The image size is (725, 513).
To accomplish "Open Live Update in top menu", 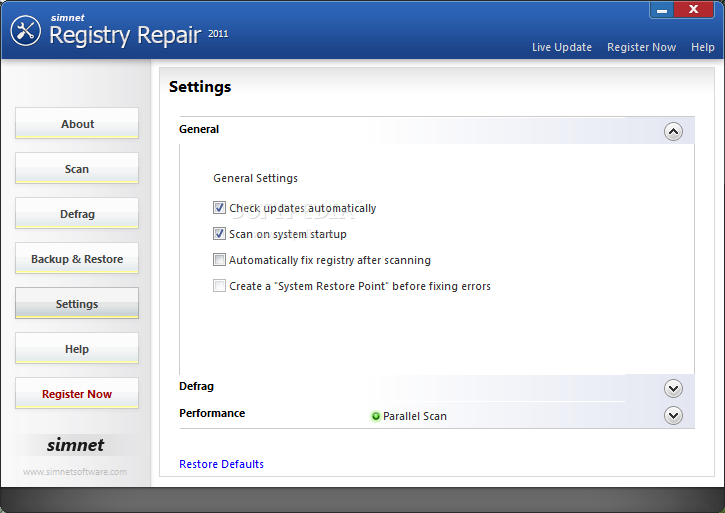I will (x=562, y=47).
